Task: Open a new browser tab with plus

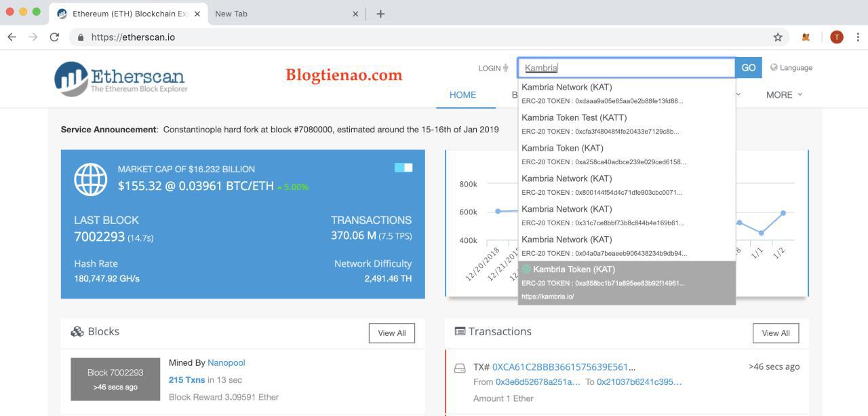Action: (x=380, y=14)
